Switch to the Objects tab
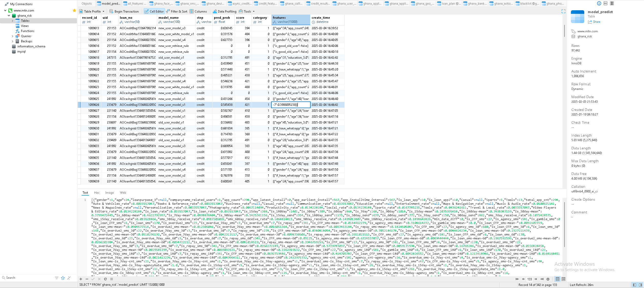This screenshot has width=644, height=288. pyautogui.click(x=87, y=4)
